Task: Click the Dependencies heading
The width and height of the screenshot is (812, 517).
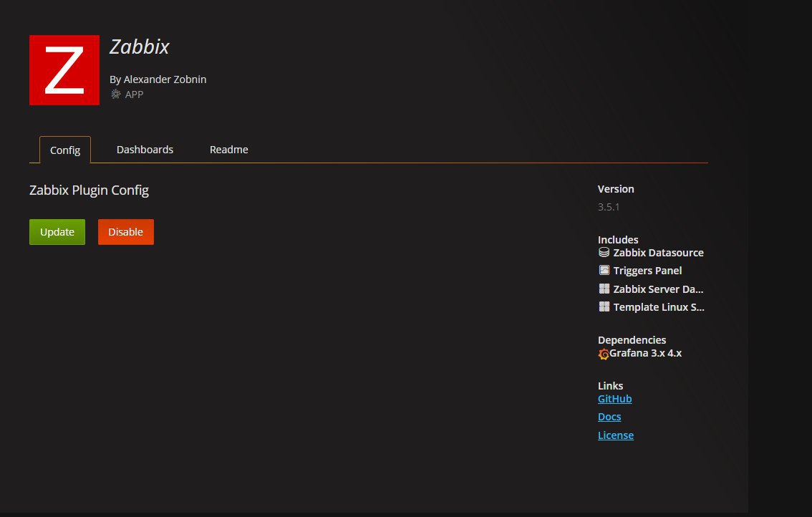Action: point(632,340)
